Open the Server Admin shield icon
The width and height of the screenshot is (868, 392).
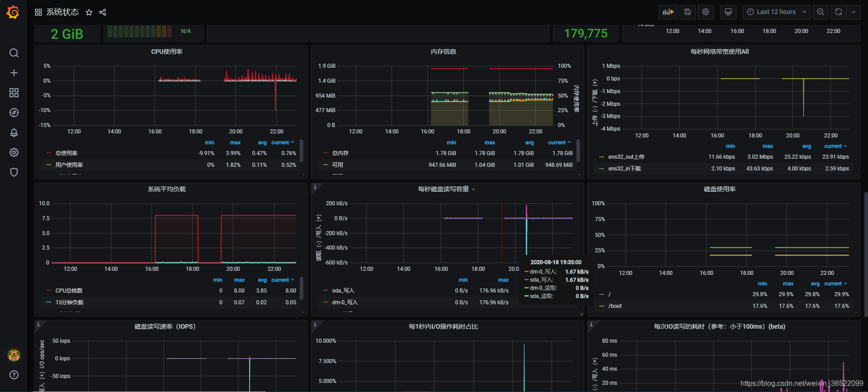(x=14, y=172)
